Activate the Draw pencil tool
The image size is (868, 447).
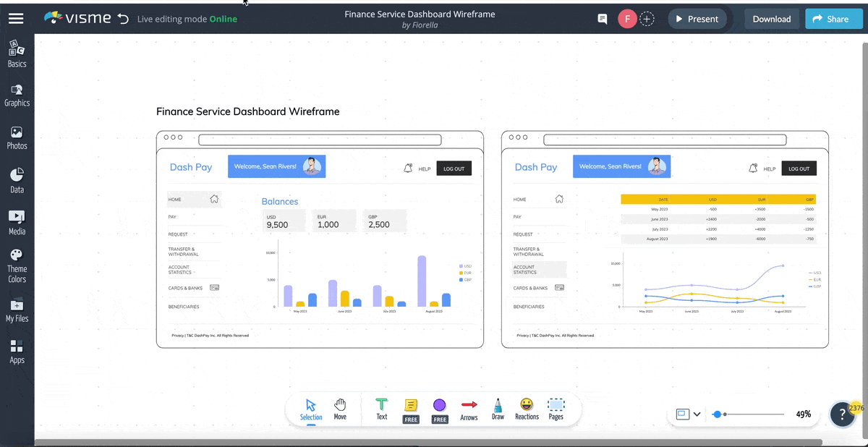[x=498, y=409]
